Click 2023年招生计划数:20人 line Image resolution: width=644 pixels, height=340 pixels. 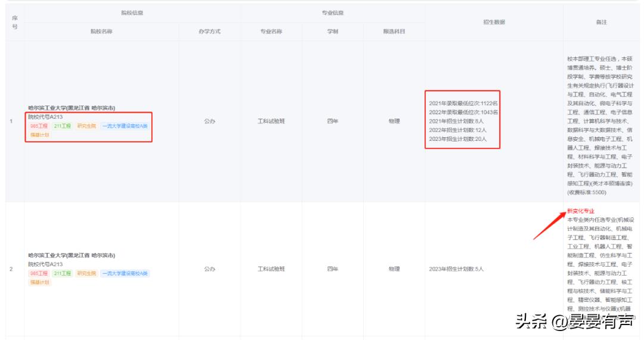click(457, 139)
